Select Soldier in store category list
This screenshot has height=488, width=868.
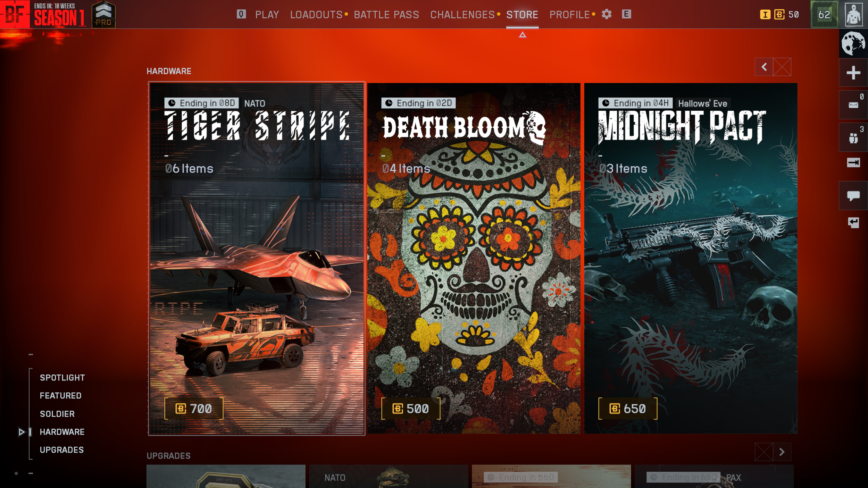coord(57,414)
